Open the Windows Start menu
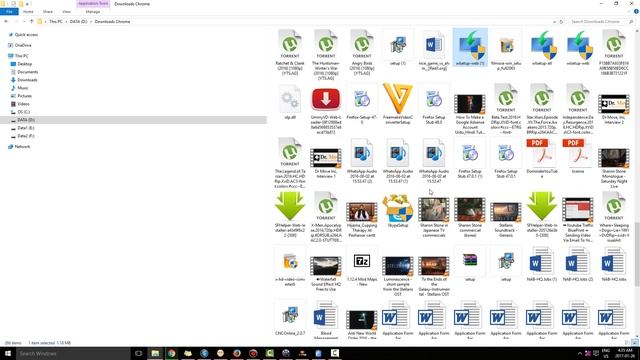Image resolution: width=640 pixels, height=360 pixels. tap(7, 353)
